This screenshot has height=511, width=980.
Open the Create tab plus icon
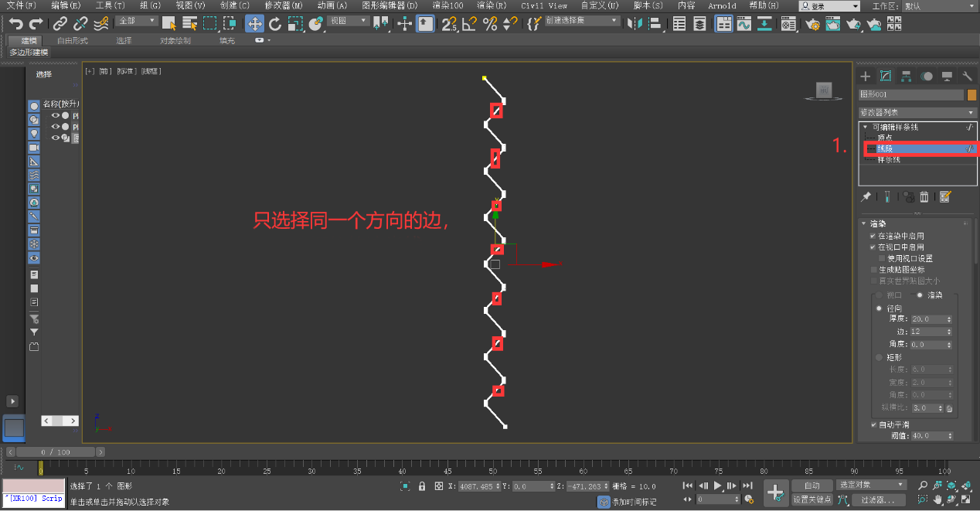(866, 76)
